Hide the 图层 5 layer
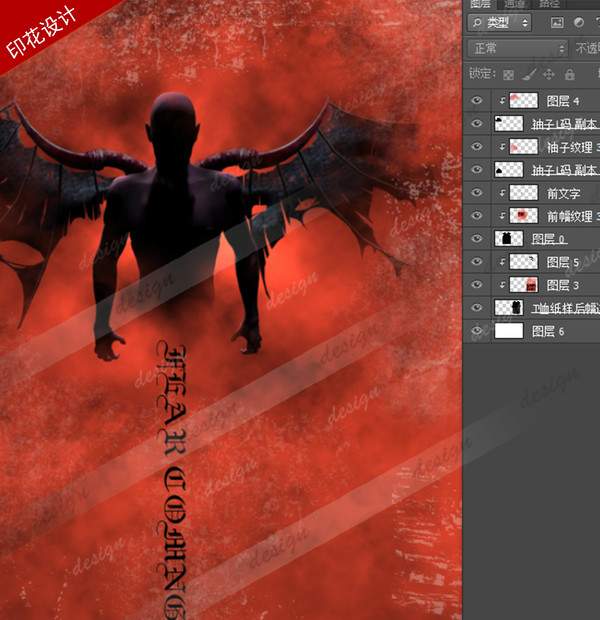This screenshot has width=600, height=620. click(x=477, y=261)
